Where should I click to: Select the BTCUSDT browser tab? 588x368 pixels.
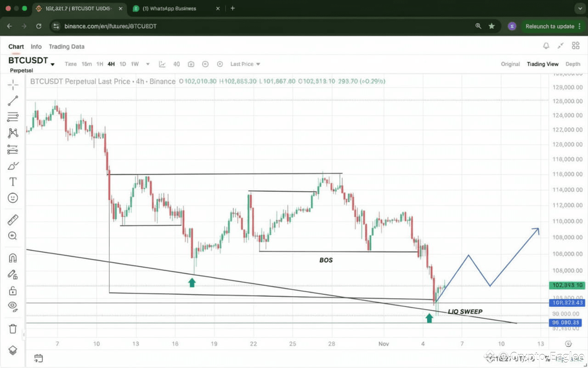pyautogui.click(x=78, y=9)
